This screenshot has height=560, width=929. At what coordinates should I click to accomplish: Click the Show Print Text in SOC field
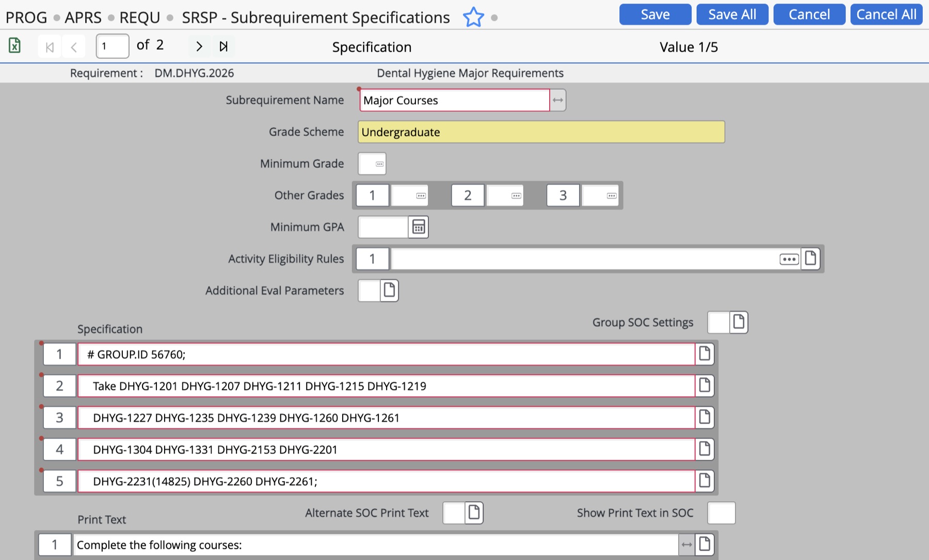tap(722, 513)
